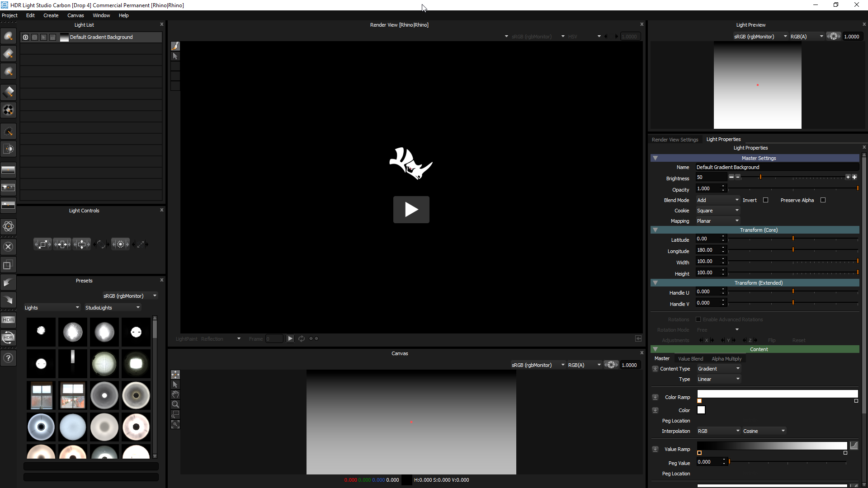Screen dimensions: 868x488
Task: Click the width adjust light control icon
Action: point(62,244)
